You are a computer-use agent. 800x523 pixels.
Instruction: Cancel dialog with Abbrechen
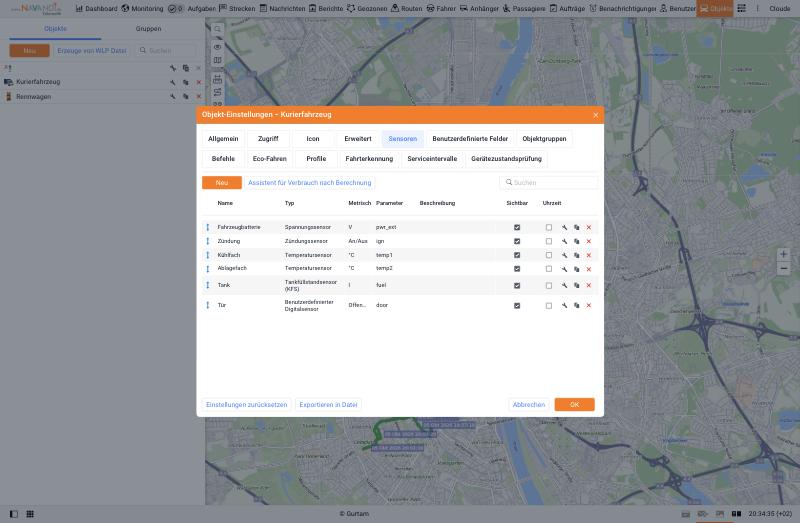tap(529, 405)
